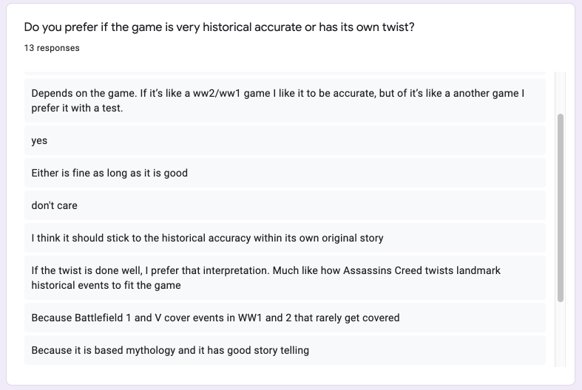The height and width of the screenshot is (390, 582).
Task: Select the 'based mythology' response row
Action: (285, 350)
